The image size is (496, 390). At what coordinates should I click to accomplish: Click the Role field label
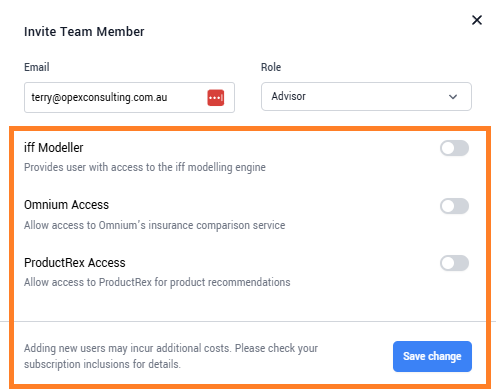pyautogui.click(x=271, y=67)
